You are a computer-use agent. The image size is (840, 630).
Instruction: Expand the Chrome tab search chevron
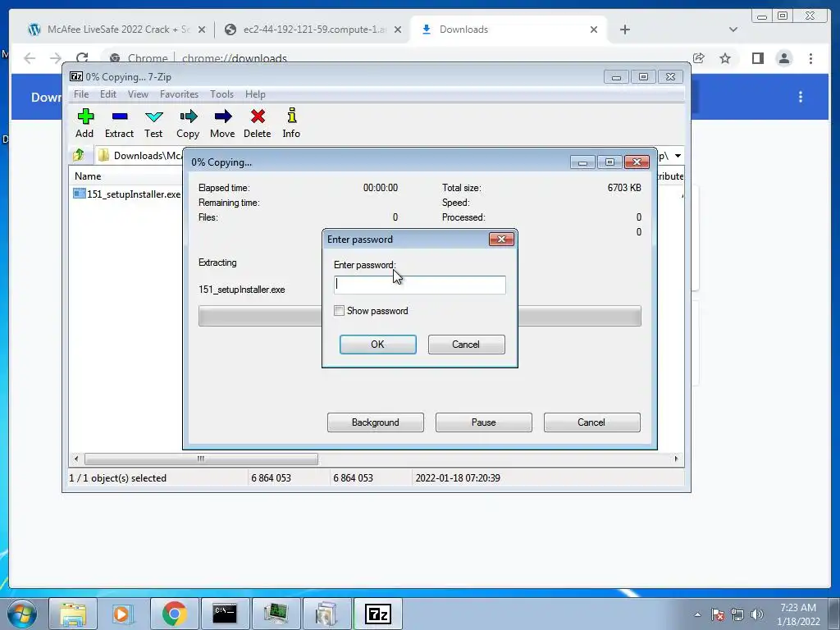point(733,30)
